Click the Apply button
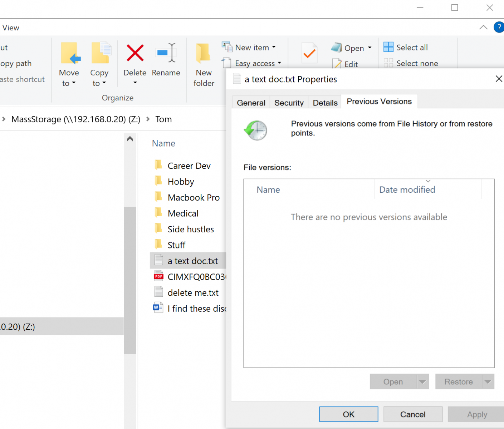 (x=476, y=414)
